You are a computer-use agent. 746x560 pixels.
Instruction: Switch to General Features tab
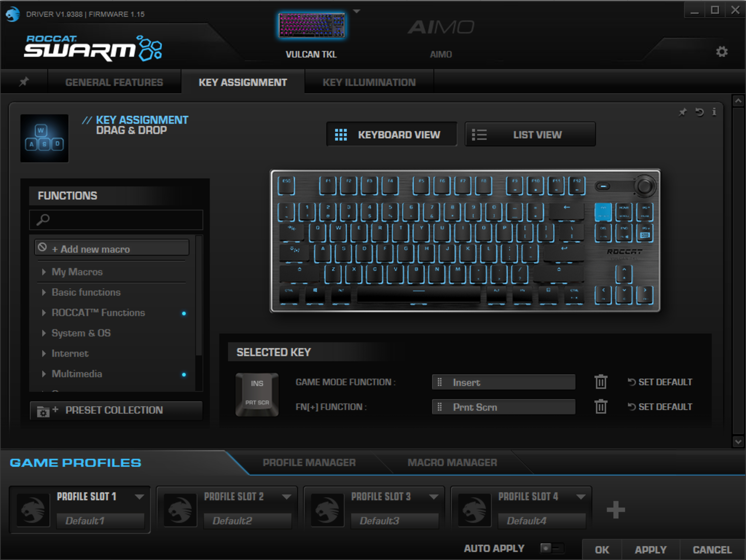coord(114,82)
